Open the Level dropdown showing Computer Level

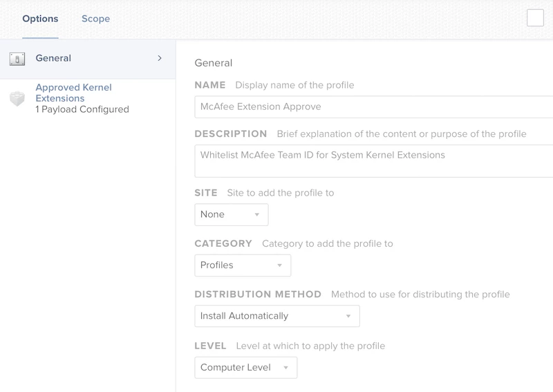pyautogui.click(x=245, y=367)
